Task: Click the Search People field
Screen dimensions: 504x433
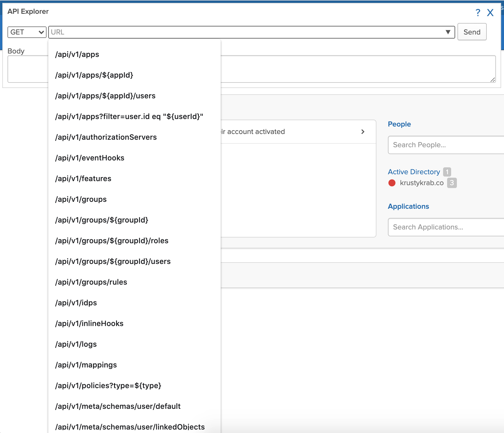Action: point(445,145)
